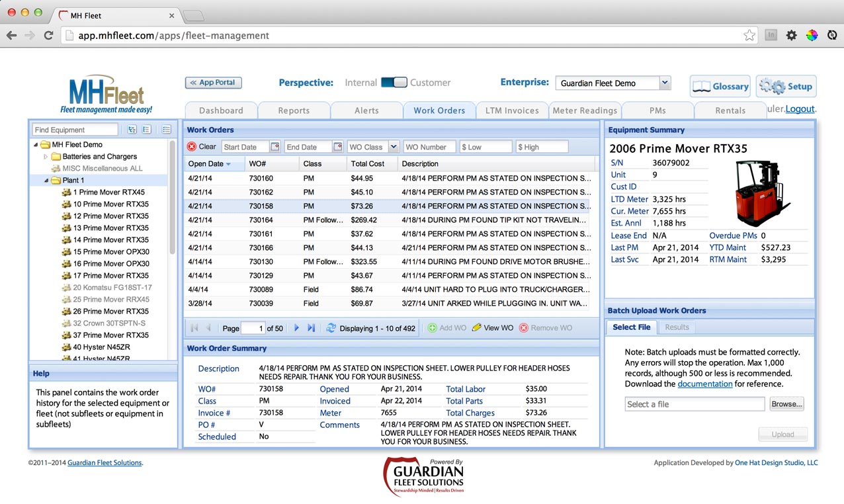Open the Rentals tab
The width and height of the screenshot is (844, 504).
tap(730, 110)
